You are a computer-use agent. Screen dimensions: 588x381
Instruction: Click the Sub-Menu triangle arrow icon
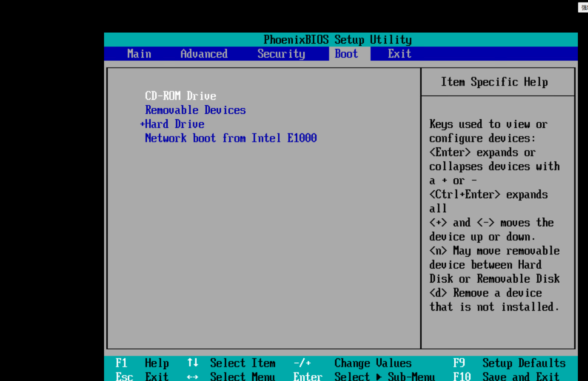tap(379, 376)
